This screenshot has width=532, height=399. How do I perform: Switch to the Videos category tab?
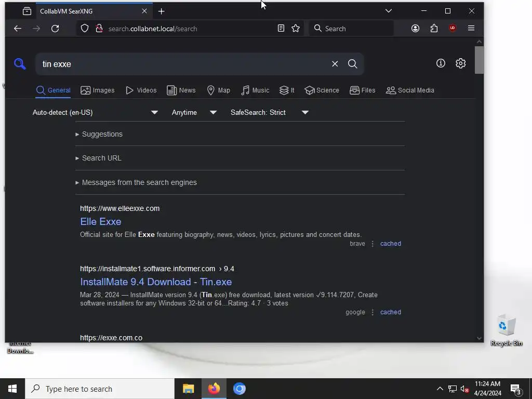coord(141,90)
